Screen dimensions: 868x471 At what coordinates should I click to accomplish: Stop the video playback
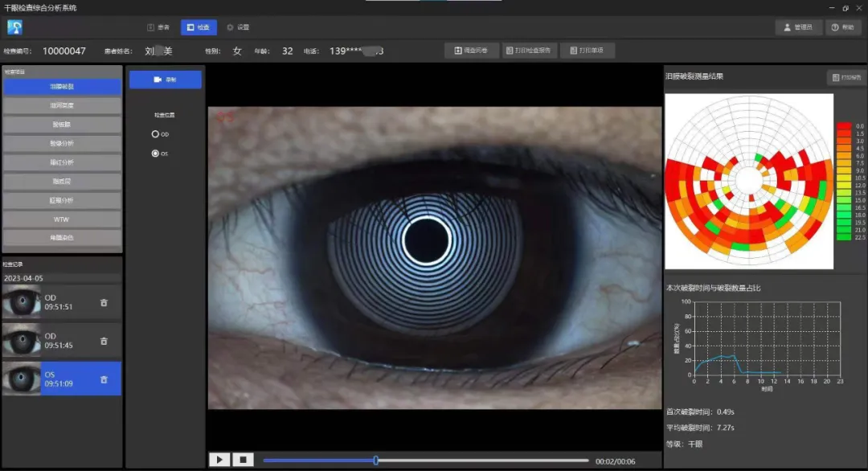pos(243,460)
